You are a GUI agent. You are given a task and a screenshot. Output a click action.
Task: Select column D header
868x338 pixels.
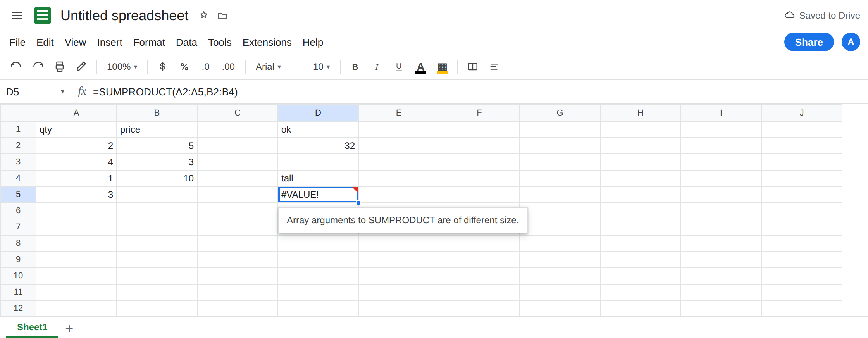click(x=318, y=113)
